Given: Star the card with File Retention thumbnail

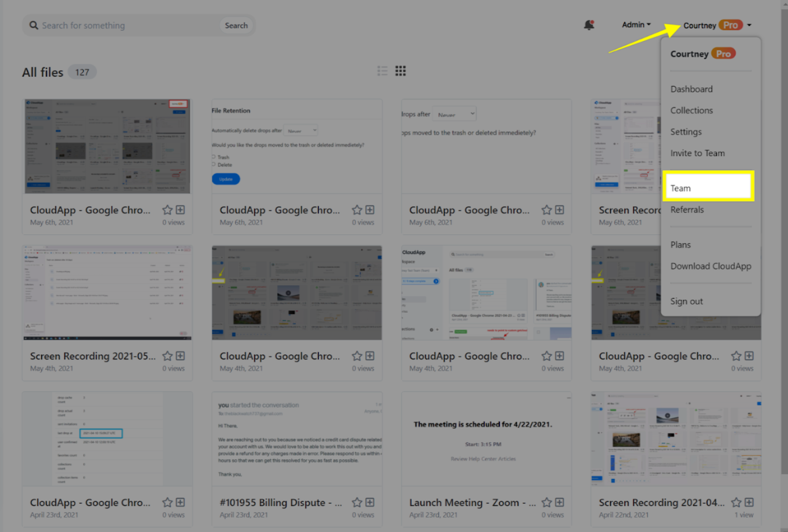Looking at the screenshot, I should pyautogui.click(x=357, y=210).
